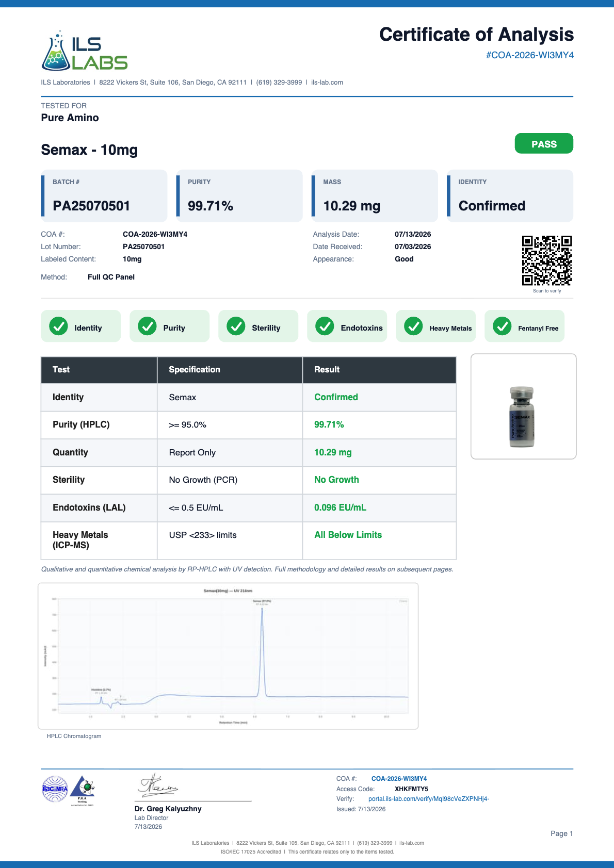Click the green PASS badge
The width and height of the screenshot is (614, 868).
click(544, 143)
